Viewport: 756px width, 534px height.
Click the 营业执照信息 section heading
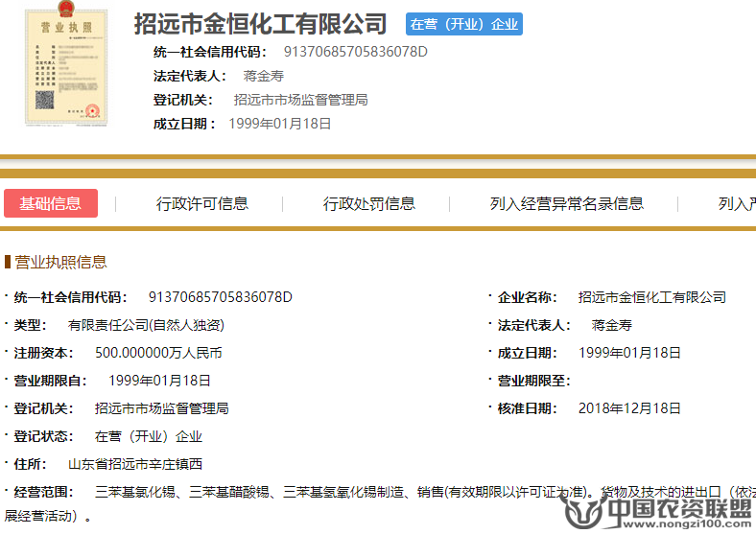tap(60, 262)
